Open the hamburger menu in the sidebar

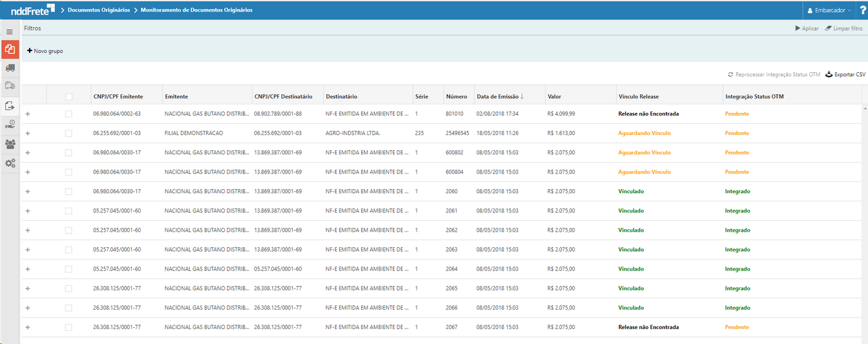coord(10,32)
